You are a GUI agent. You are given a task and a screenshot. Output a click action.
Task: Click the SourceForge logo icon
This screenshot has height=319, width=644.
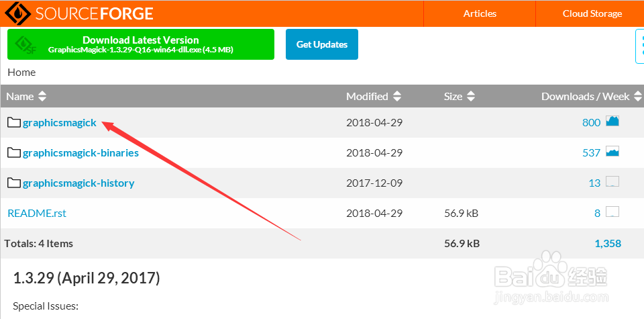pos(18,13)
